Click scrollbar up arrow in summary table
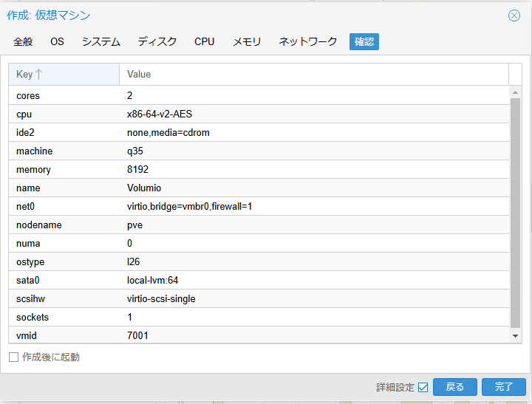532x404 pixels. tap(516, 92)
